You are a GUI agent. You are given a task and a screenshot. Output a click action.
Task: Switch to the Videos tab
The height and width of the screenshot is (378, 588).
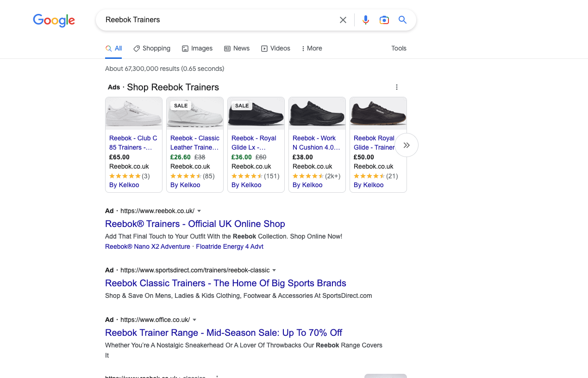tap(276, 48)
